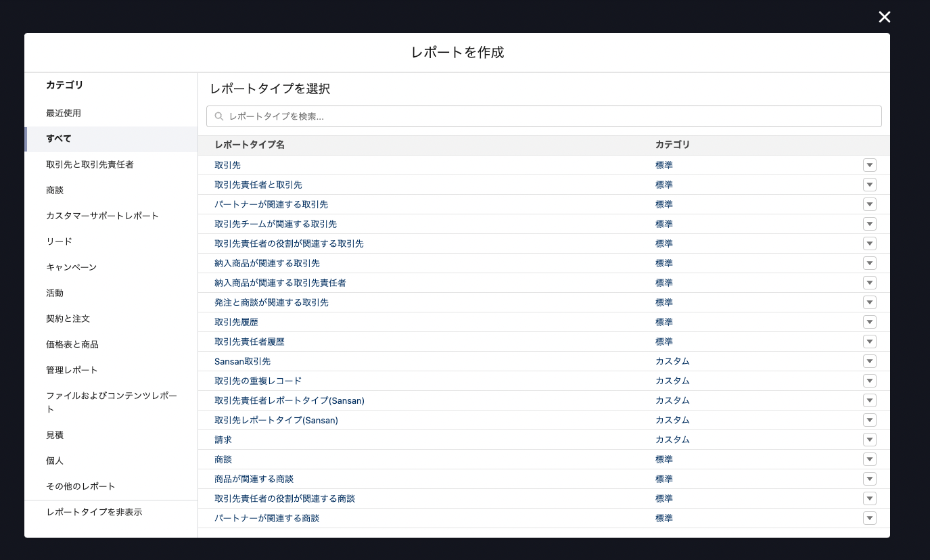The height and width of the screenshot is (560, 930).
Task: Select the 取引先 report type link
Action: tap(227, 165)
